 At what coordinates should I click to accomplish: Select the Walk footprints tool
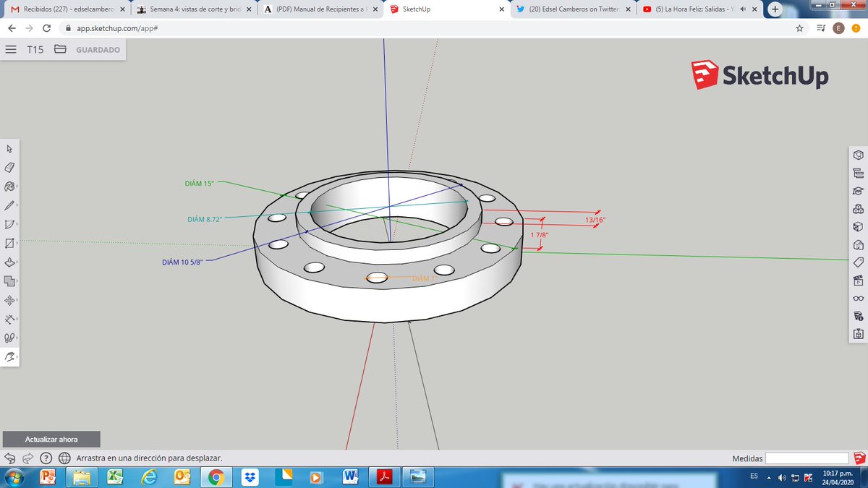coord(9,337)
